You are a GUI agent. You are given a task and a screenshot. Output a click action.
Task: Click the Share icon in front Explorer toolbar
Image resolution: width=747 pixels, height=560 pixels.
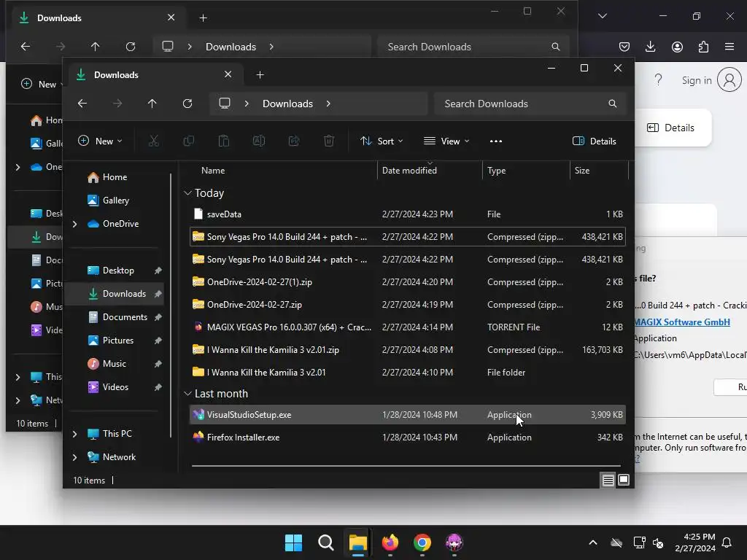294,141
